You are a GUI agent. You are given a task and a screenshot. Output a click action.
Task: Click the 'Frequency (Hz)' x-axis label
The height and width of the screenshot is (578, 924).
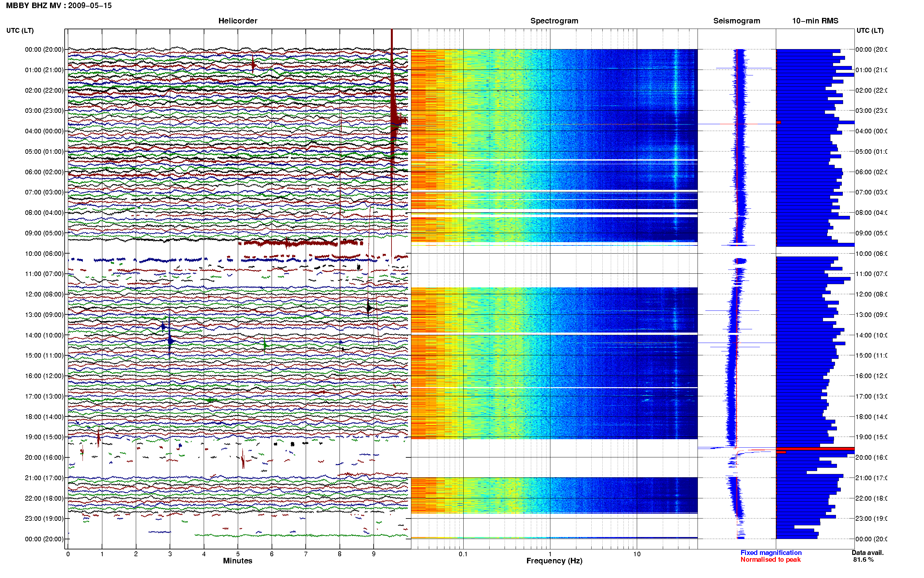[554, 561]
